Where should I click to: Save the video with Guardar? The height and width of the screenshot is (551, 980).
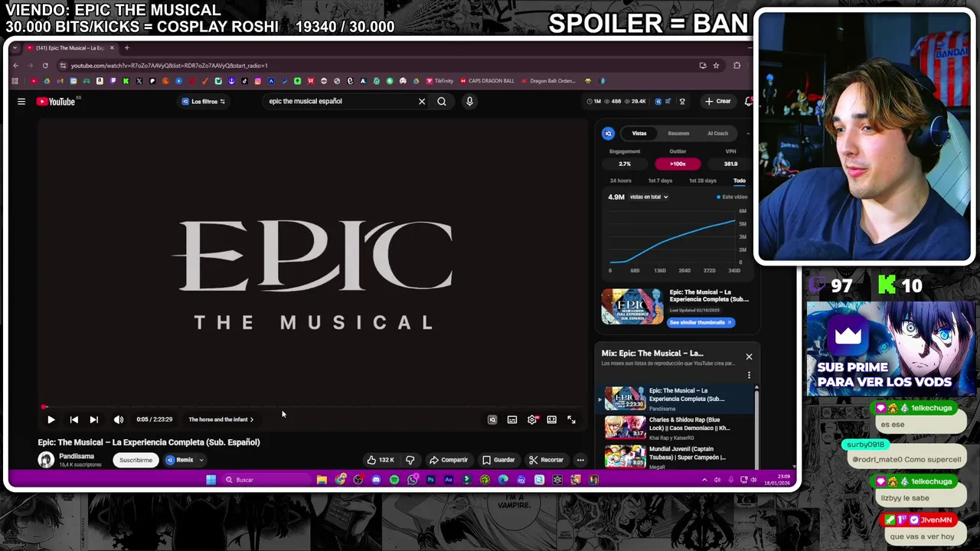(498, 460)
